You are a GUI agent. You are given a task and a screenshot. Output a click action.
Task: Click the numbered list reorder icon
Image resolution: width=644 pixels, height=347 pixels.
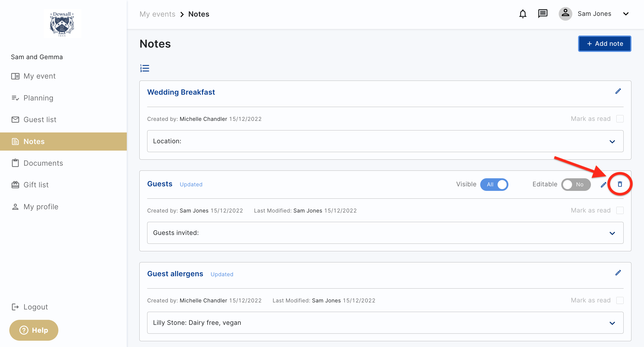coord(145,68)
